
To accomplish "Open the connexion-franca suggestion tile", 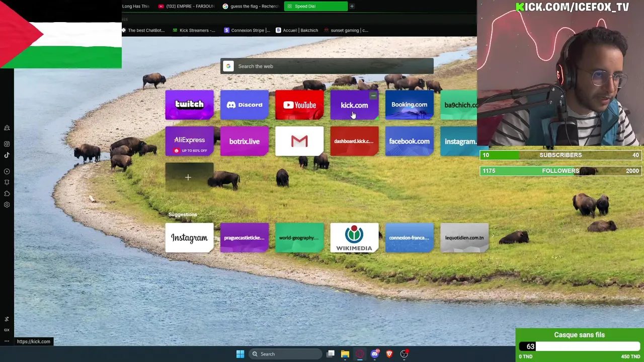I will click(409, 238).
